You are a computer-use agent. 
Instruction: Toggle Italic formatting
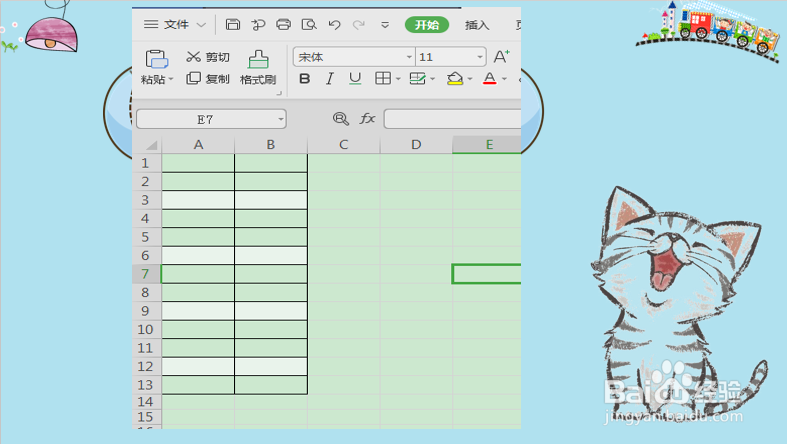[329, 79]
